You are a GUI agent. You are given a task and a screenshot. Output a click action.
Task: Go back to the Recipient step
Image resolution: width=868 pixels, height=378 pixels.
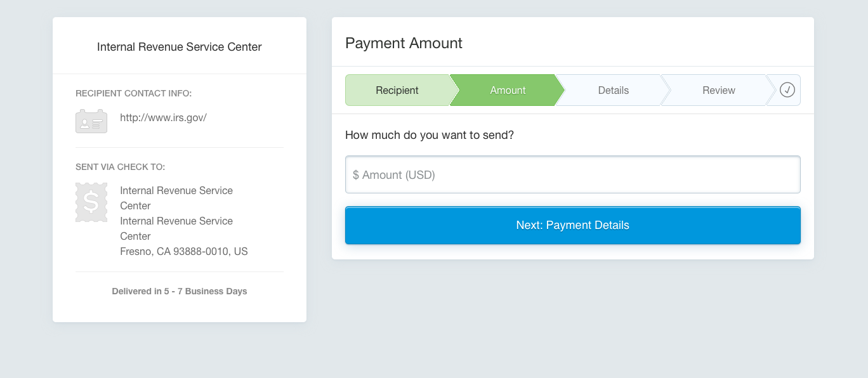pyautogui.click(x=397, y=90)
